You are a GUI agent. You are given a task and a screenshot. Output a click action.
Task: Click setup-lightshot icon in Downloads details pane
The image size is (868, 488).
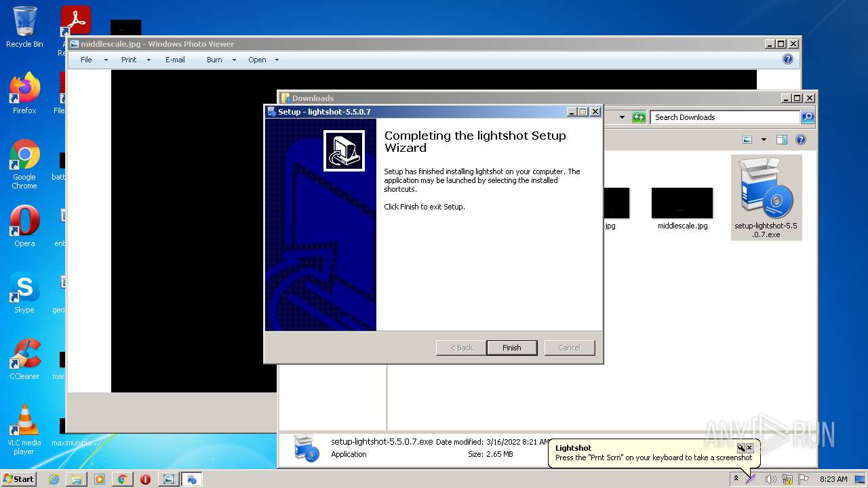306,448
